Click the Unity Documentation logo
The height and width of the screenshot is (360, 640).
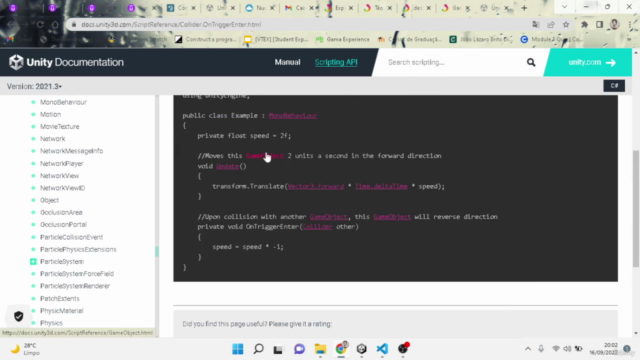point(66,62)
